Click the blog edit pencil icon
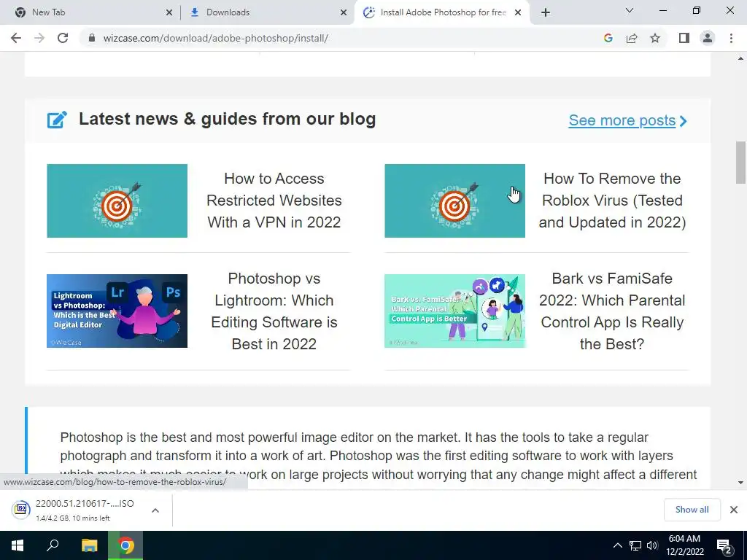The image size is (747, 560). click(x=57, y=120)
